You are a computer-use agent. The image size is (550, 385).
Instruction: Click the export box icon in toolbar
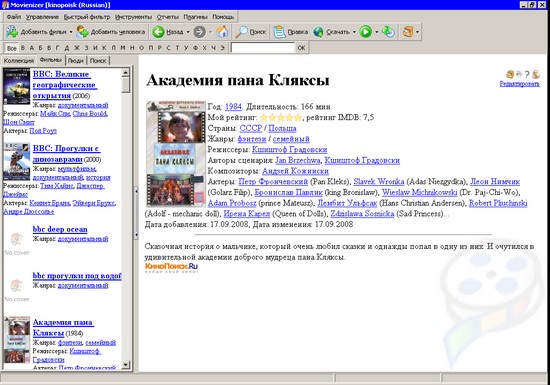coord(408,32)
